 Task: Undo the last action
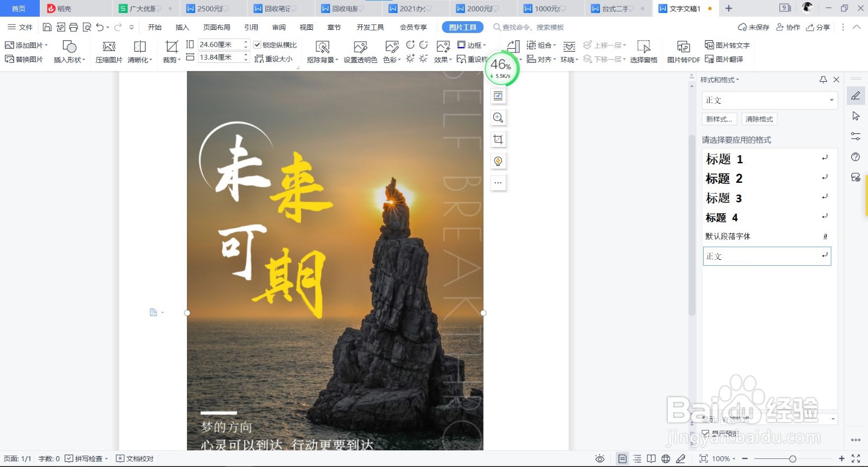(100, 27)
